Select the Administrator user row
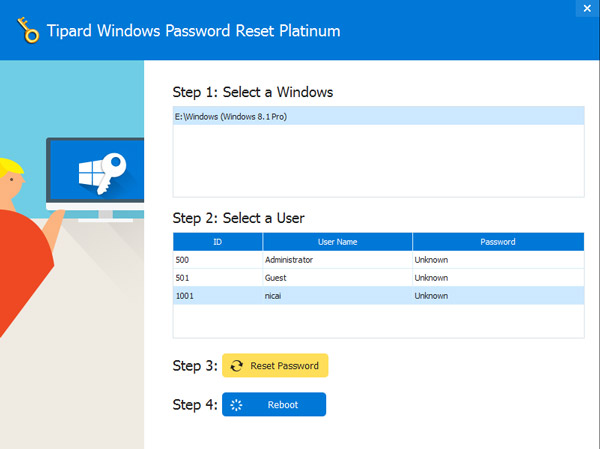This screenshot has width=600, height=449. (378, 260)
